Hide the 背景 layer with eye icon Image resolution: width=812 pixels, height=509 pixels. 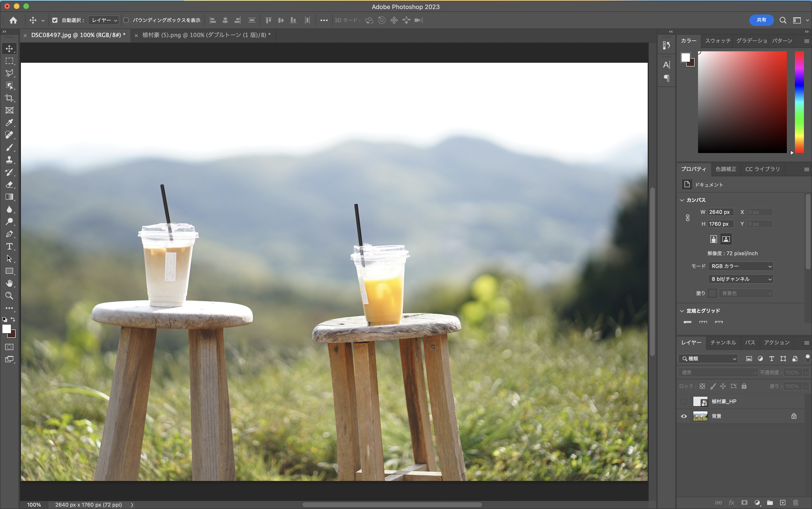(x=684, y=416)
